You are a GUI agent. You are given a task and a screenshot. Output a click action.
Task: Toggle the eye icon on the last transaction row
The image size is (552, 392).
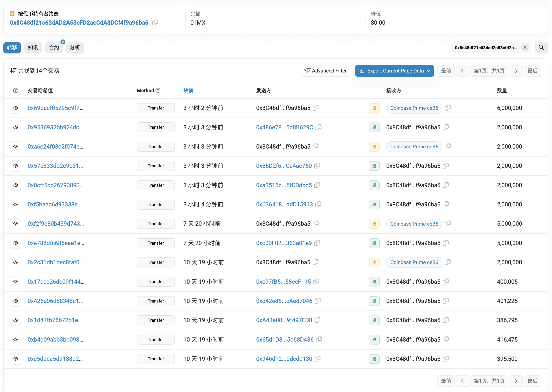[x=16, y=359]
